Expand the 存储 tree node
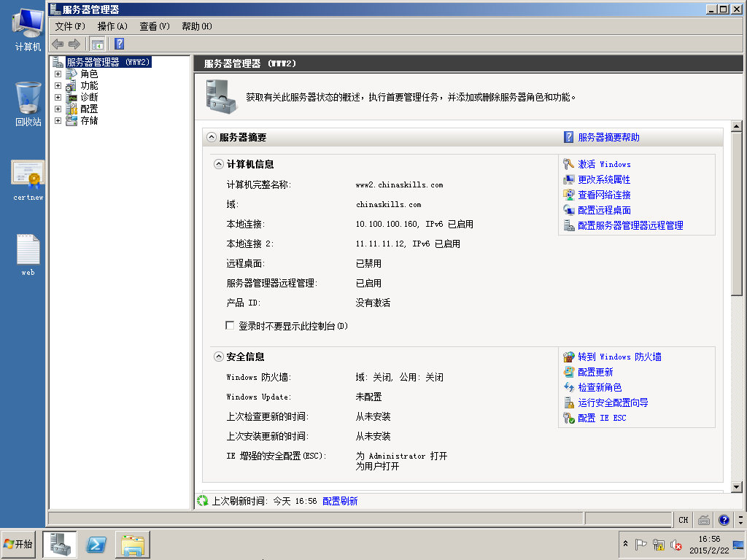 58,120
